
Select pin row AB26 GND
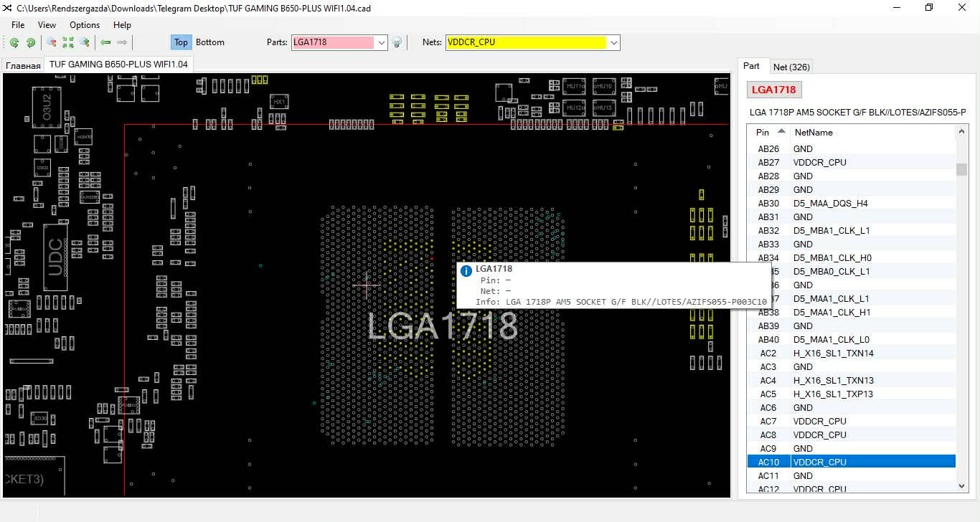click(x=852, y=148)
